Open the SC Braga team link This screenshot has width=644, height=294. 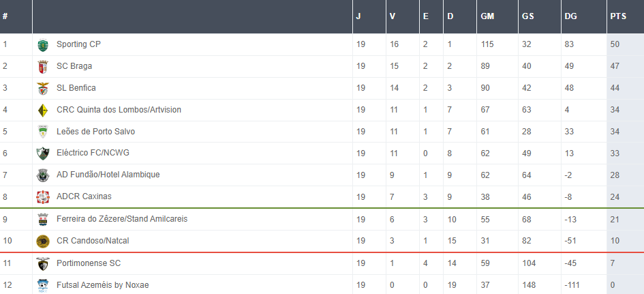74,66
